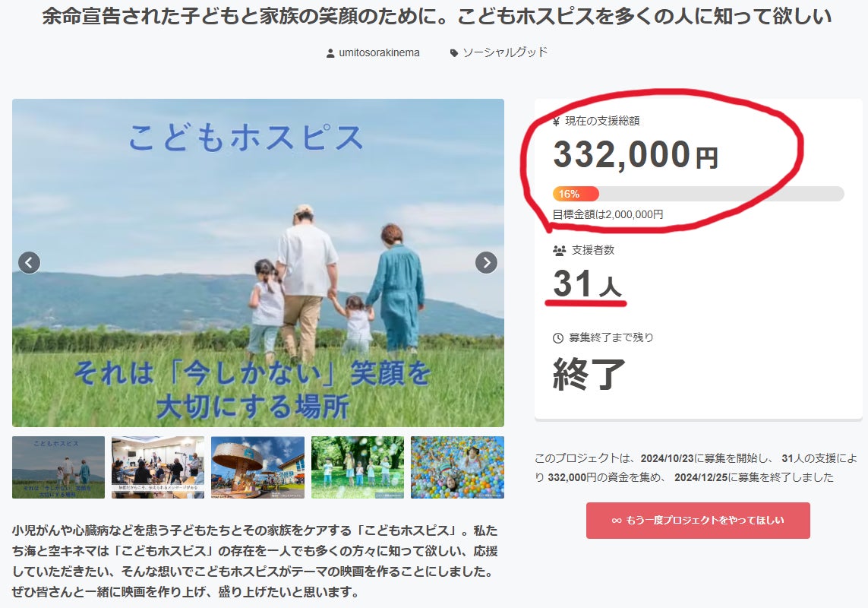
Task: Open the ソーシャルグッド category link
Action: click(505, 52)
